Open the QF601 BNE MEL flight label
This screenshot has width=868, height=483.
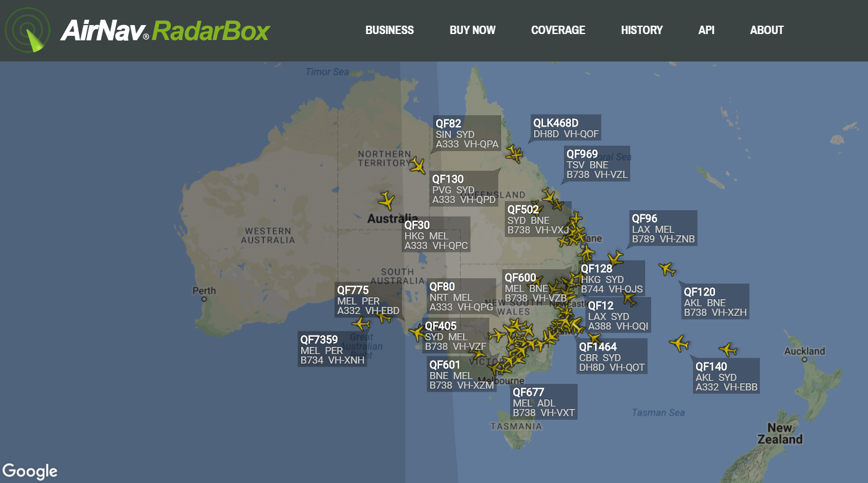pyautogui.click(x=462, y=374)
